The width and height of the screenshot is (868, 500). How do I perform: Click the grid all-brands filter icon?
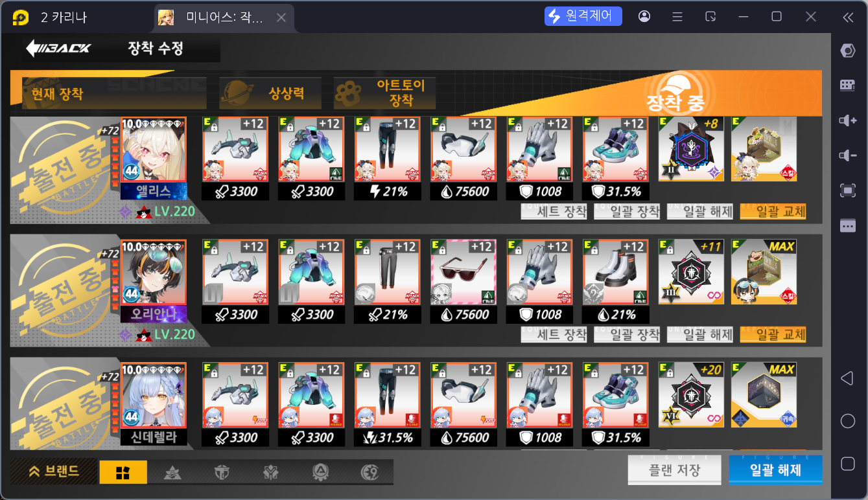(x=123, y=472)
